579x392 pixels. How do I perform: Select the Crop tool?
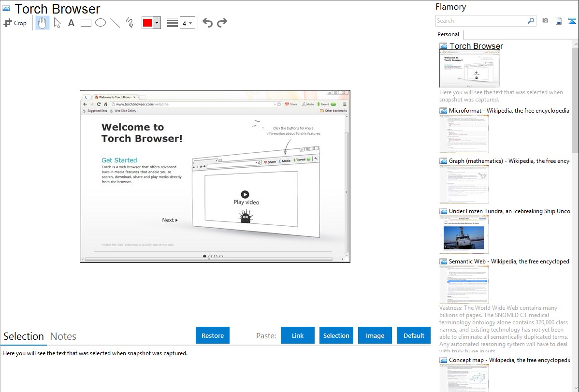tap(15, 23)
